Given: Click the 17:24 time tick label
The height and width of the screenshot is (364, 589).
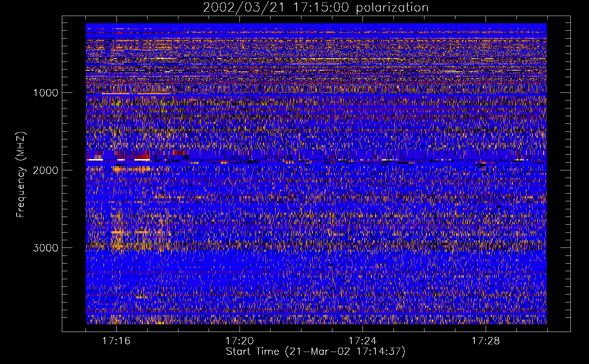Looking at the screenshot, I should [x=363, y=341].
